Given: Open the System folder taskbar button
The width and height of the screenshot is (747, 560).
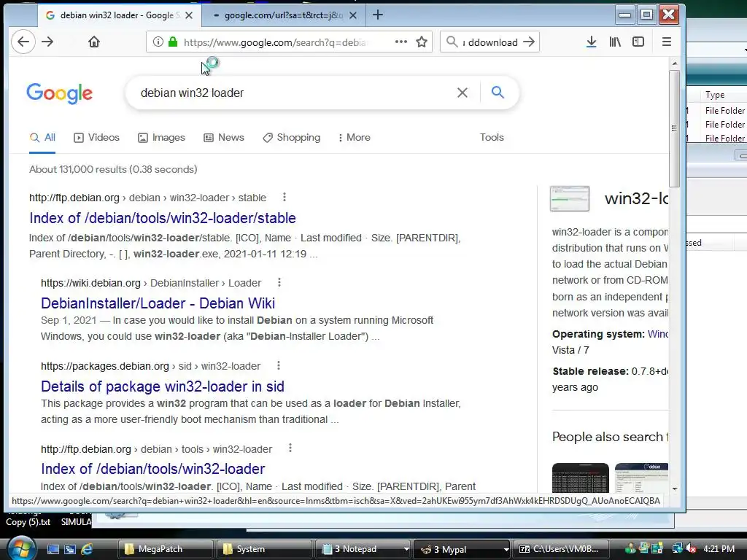Looking at the screenshot, I should point(264,549).
